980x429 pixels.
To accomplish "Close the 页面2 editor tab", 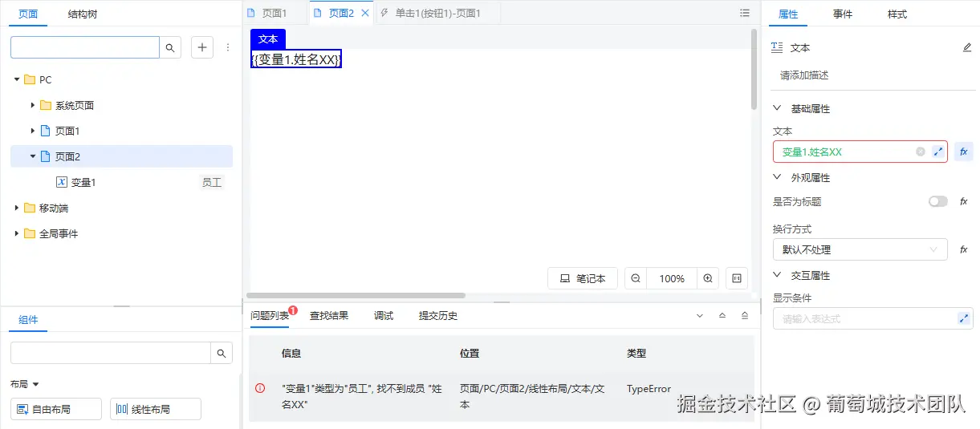I will pyautogui.click(x=365, y=13).
